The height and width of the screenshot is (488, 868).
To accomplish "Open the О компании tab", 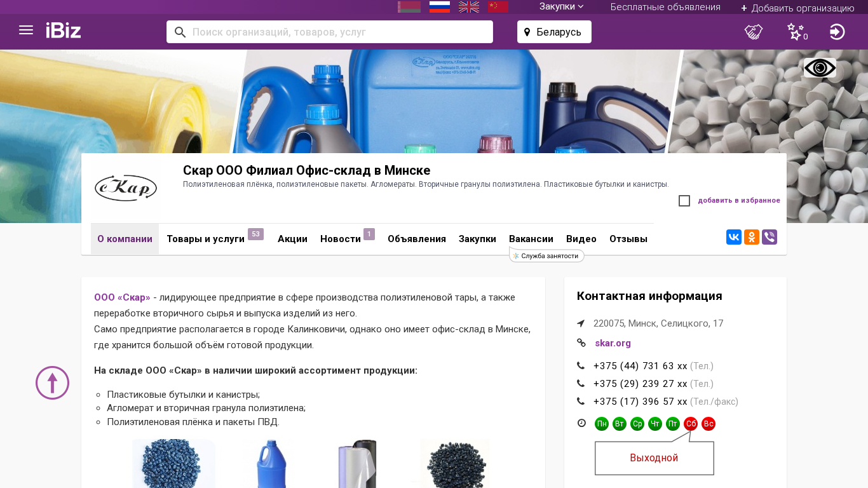I will (x=125, y=239).
